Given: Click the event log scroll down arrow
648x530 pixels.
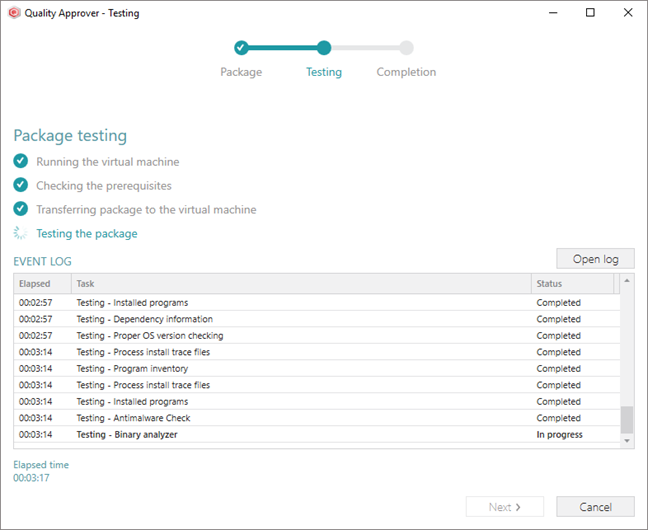Looking at the screenshot, I should [x=627, y=441].
